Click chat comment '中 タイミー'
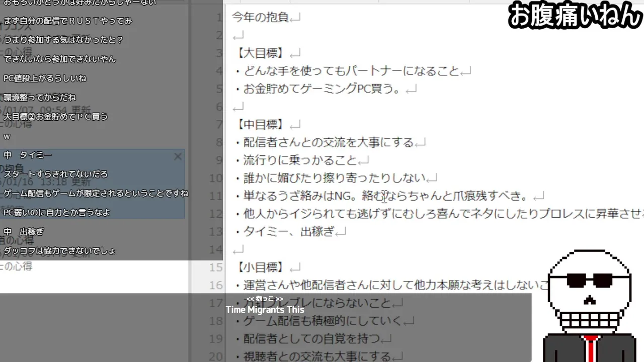The height and width of the screenshot is (362, 644). [x=28, y=155]
